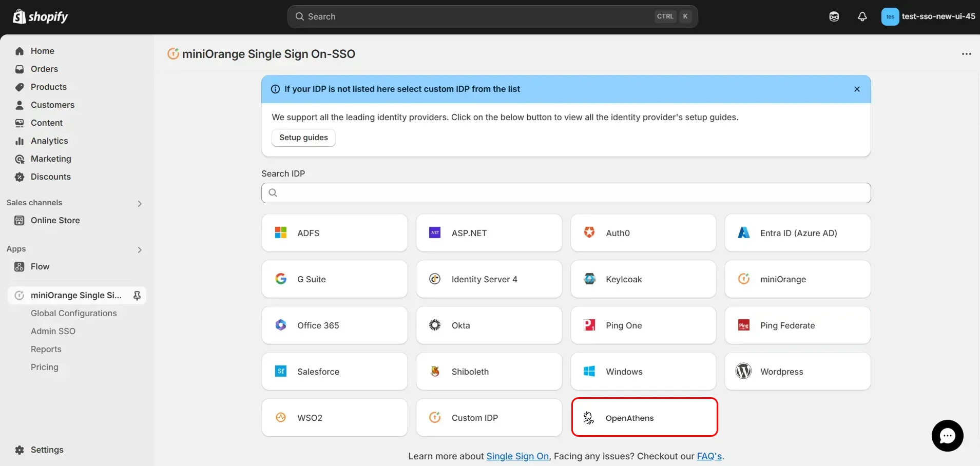Viewport: 980px width, 466px height.
Task: Select the ADFS identity provider
Action: pos(335,233)
